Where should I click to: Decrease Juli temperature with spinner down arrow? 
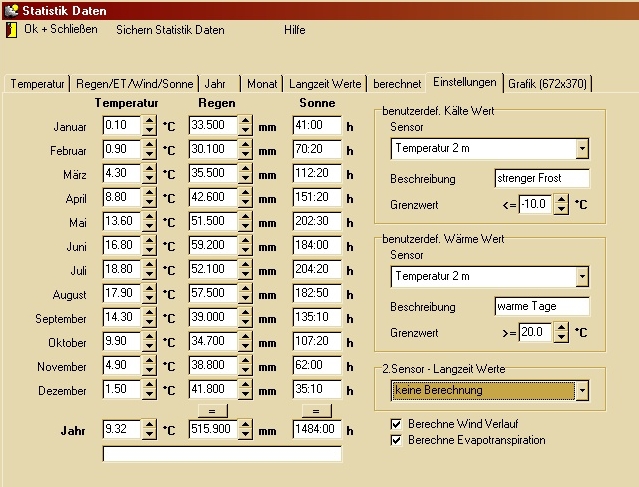(x=149, y=274)
